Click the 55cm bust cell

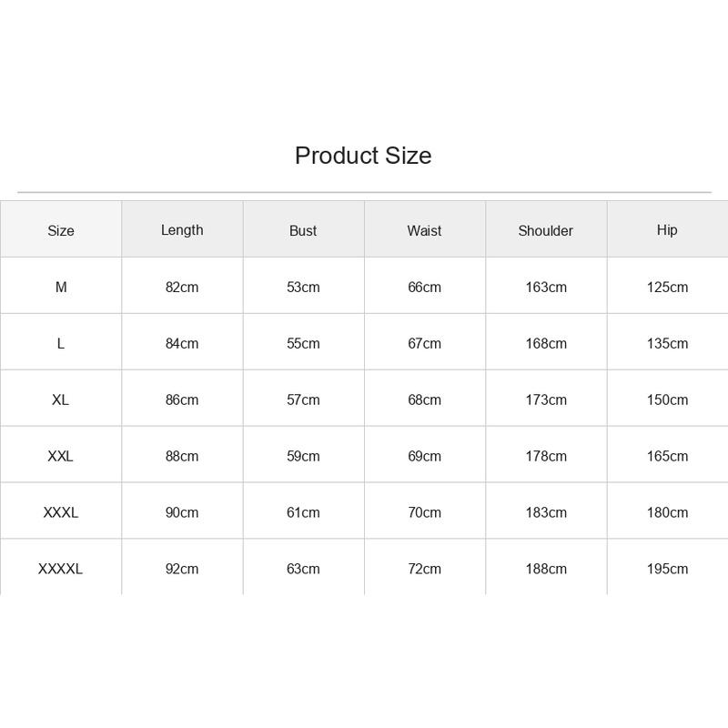[x=303, y=344]
